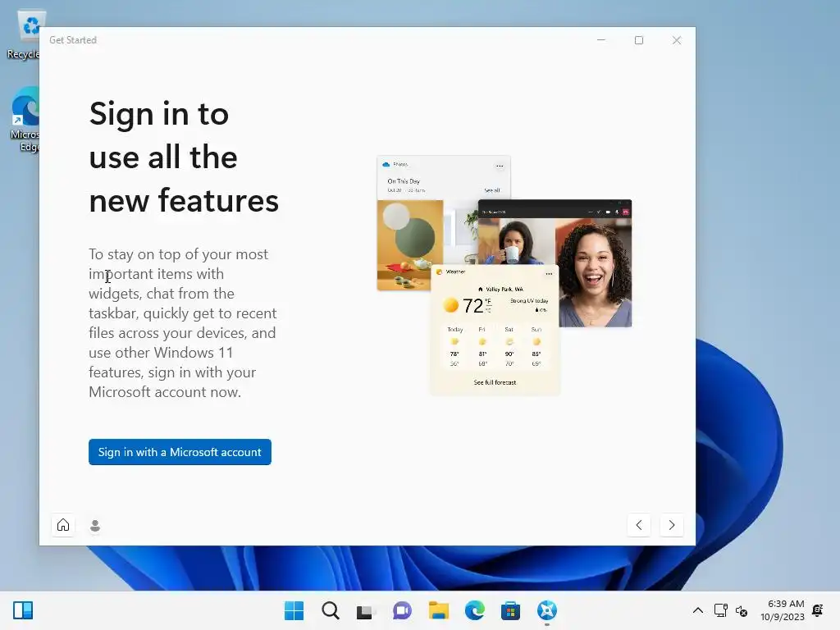Advance to the next page arrow

672,525
